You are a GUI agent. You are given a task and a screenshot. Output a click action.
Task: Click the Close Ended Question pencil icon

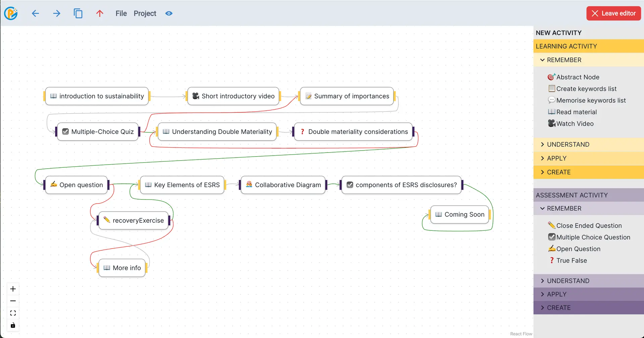coord(551,225)
